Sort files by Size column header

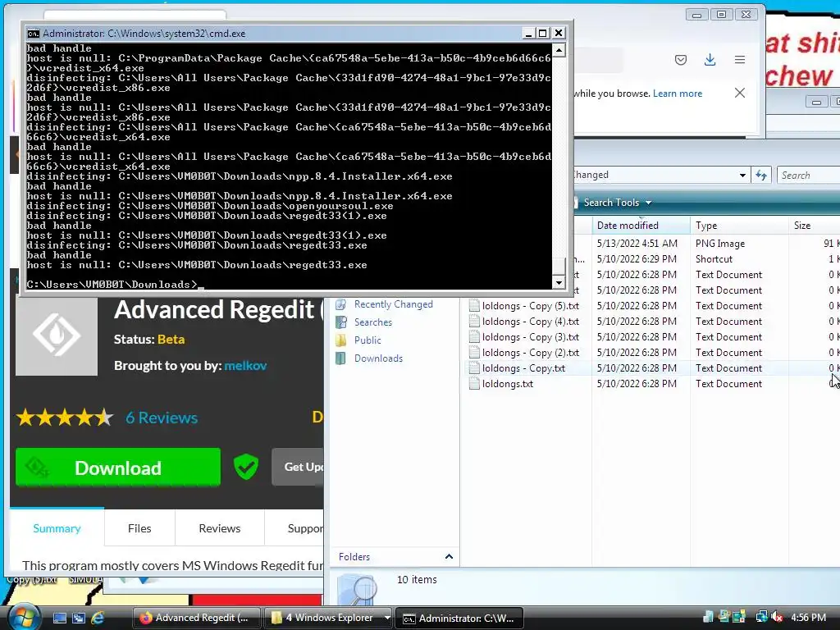pos(814,226)
